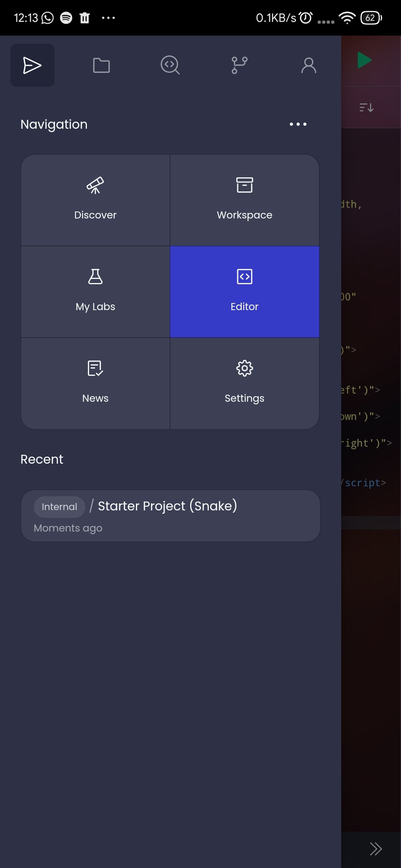This screenshot has width=401, height=868.
Task: Open the user account panel
Action: 308,65
